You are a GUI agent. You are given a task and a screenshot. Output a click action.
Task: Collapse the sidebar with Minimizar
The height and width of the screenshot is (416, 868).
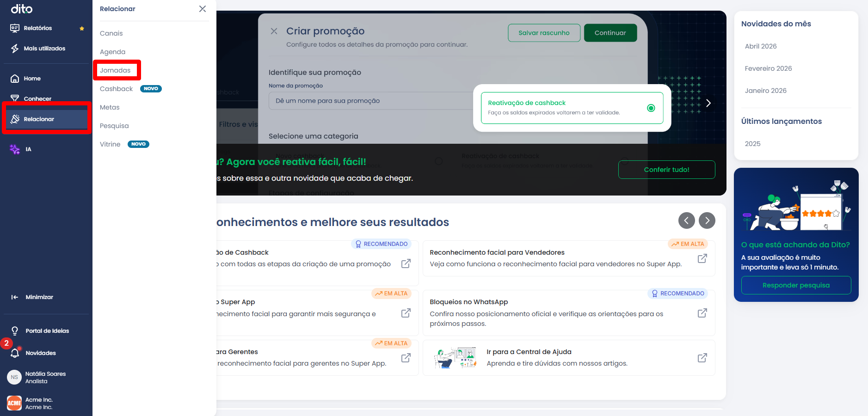point(32,297)
